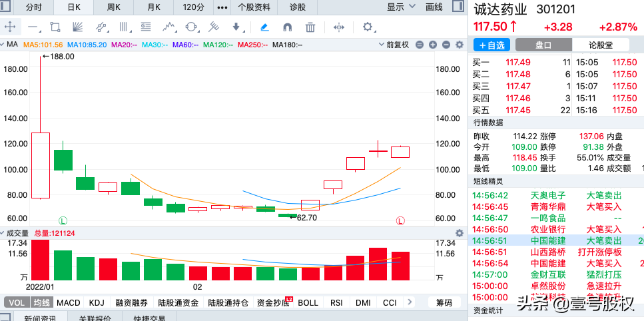644x321 pixels.
Task: Switch to 陆股通持仓 indicator
Action: click(x=228, y=303)
